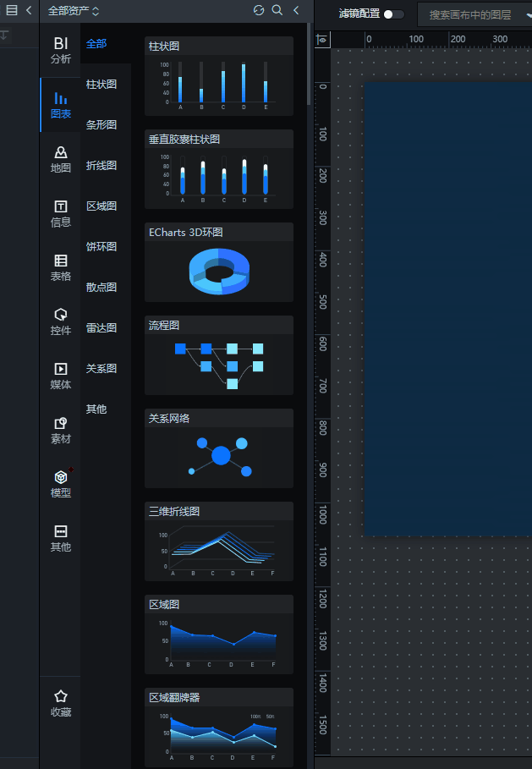Add the 流程图 flowchart thumbnail

[x=219, y=355]
